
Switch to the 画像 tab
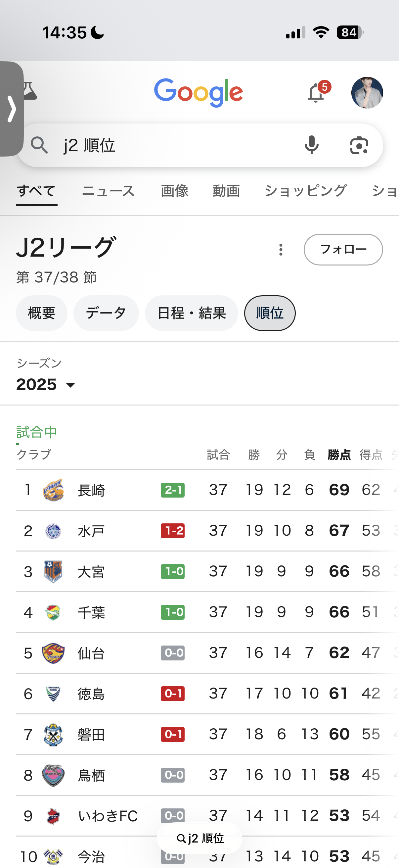174,191
